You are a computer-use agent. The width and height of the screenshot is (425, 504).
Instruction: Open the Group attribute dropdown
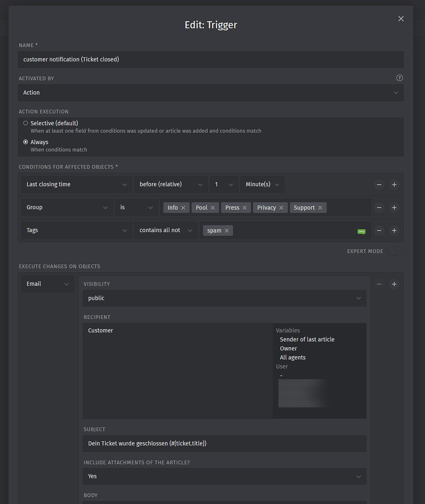67,207
